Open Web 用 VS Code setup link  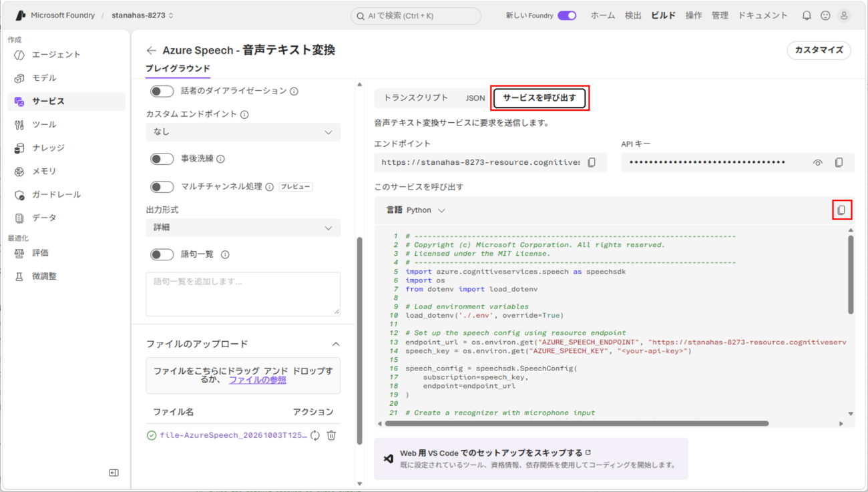click(x=495, y=453)
